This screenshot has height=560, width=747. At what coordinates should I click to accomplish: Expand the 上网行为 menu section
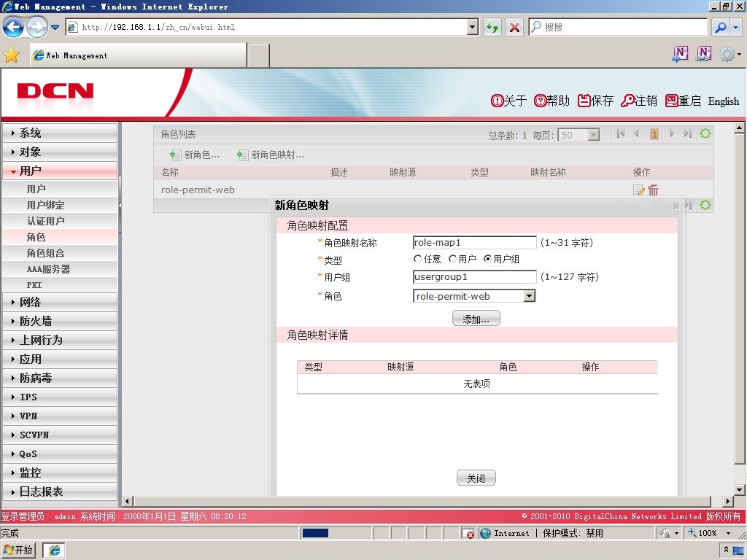point(60,340)
